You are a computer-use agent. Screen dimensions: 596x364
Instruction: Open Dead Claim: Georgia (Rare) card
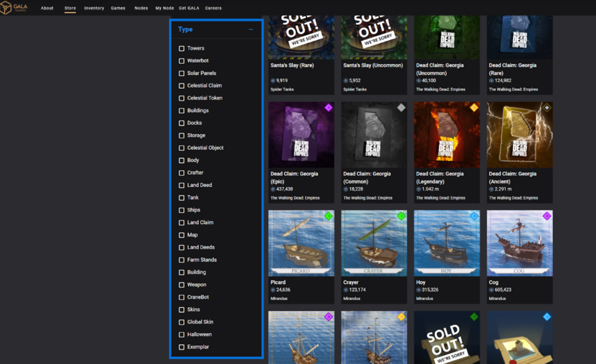520,55
